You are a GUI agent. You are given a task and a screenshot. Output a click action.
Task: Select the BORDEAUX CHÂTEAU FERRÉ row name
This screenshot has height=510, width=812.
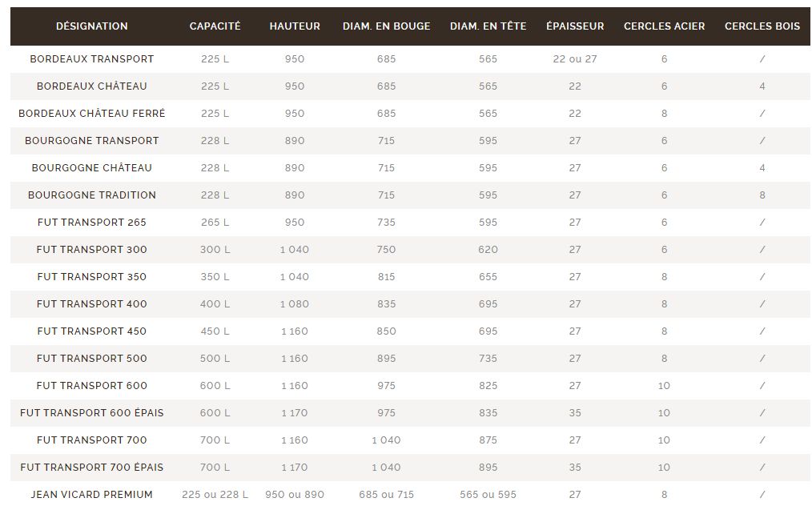92,114
